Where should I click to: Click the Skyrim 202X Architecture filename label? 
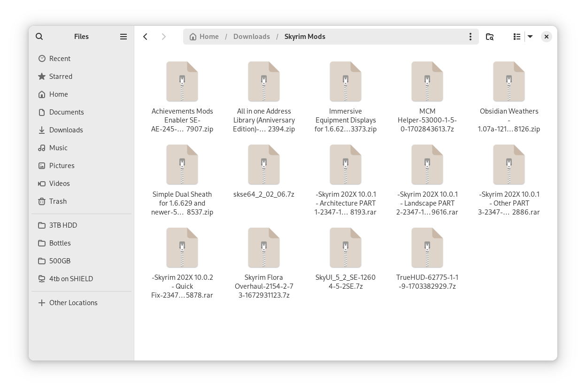346,203
